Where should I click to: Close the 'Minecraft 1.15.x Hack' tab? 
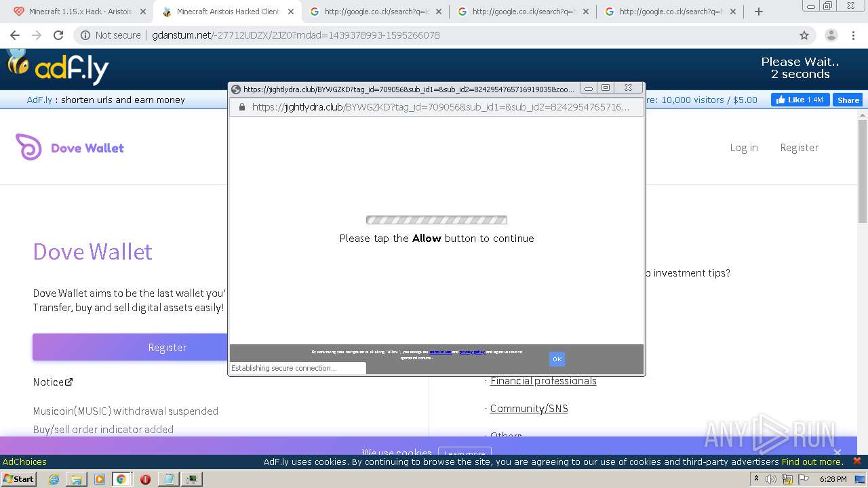[x=142, y=12]
